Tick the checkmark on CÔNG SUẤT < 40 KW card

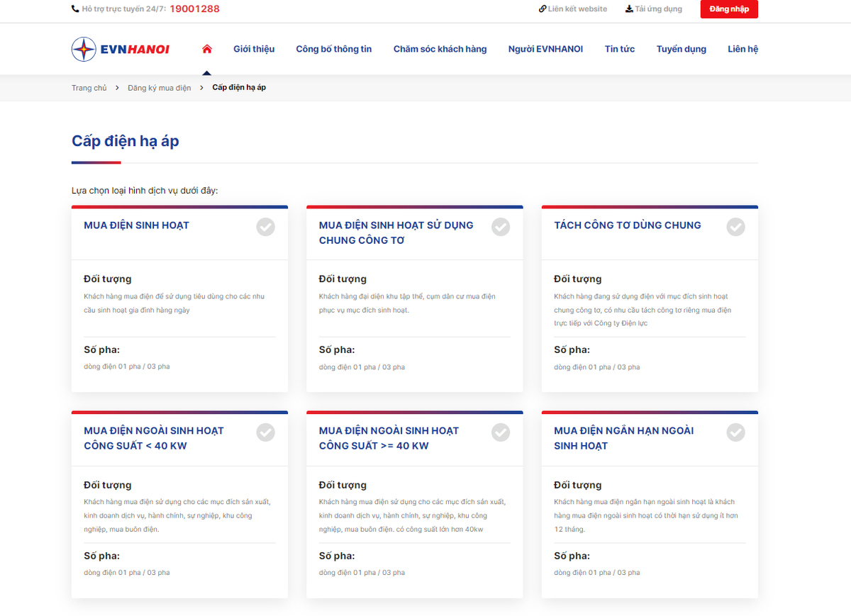(265, 432)
